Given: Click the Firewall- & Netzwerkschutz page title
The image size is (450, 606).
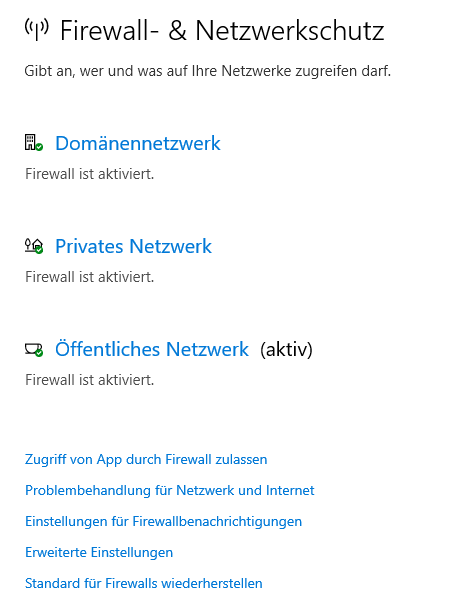Looking at the screenshot, I should pyautogui.click(x=222, y=30).
